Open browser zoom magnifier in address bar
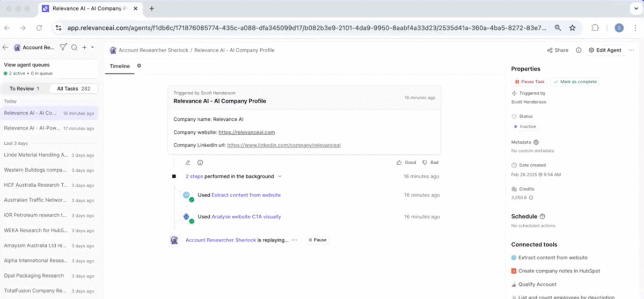This screenshot has width=644, height=299. pos(558,28)
